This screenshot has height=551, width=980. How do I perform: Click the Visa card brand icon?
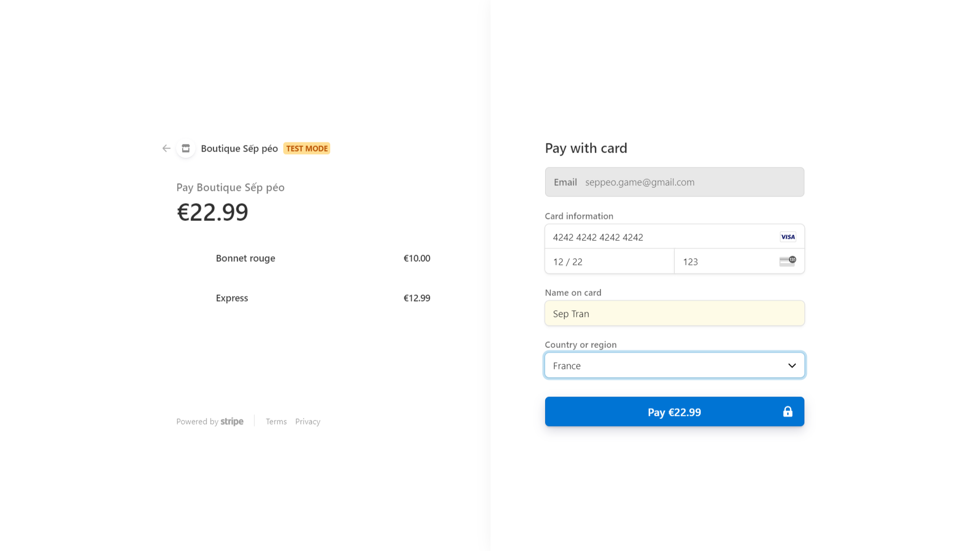point(788,237)
